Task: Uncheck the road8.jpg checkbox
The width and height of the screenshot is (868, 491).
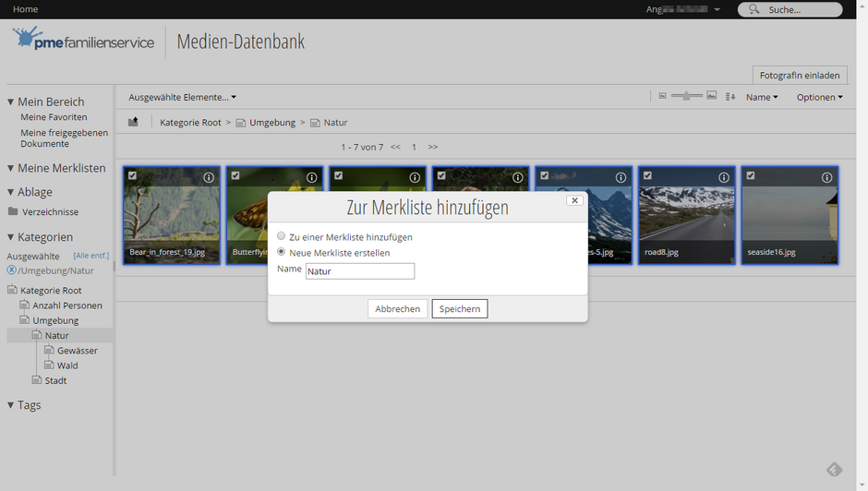Action: [x=647, y=175]
